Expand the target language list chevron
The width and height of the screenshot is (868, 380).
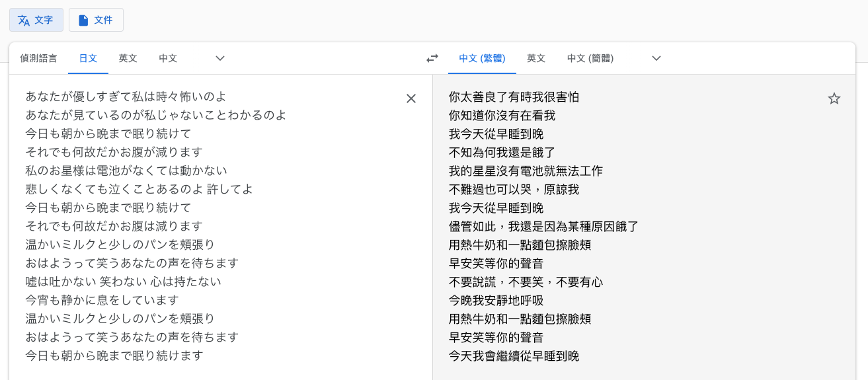pos(656,58)
